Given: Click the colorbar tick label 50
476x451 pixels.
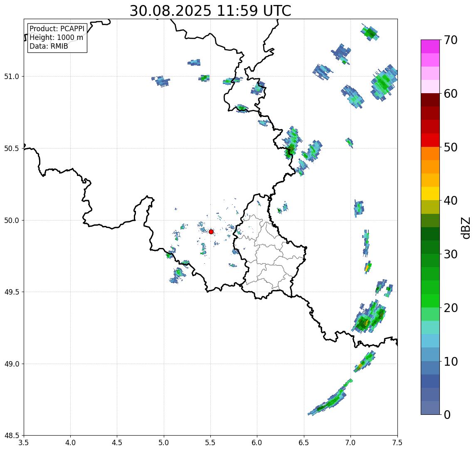Looking at the screenshot, I should click(x=451, y=147).
